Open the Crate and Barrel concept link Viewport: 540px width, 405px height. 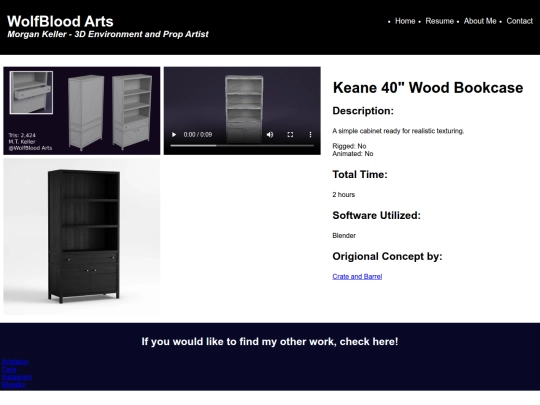(x=357, y=276)
